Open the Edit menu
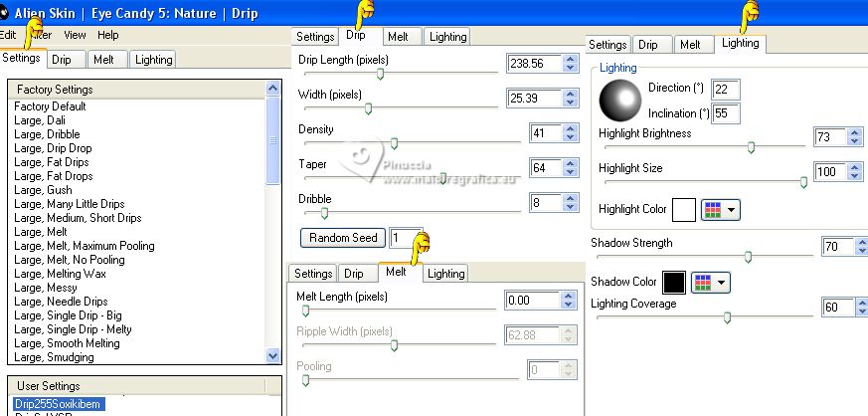The width and height of the screenshot is (868, 416). [x=8, y=35]
